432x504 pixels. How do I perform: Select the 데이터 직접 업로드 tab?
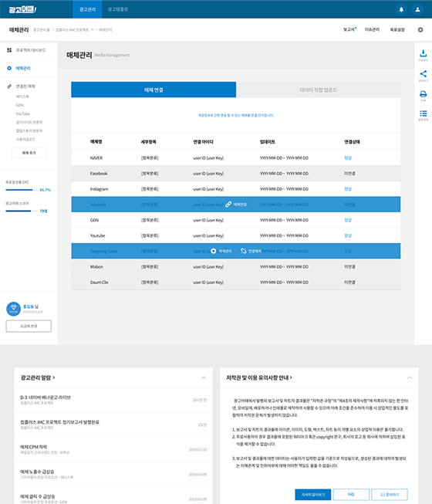point(319,90)
